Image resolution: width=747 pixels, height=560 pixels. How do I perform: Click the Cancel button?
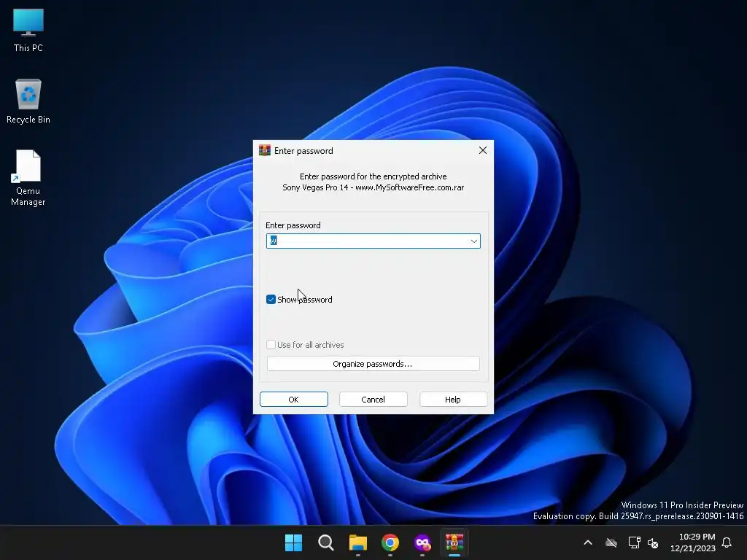click(x=373, y=400)
